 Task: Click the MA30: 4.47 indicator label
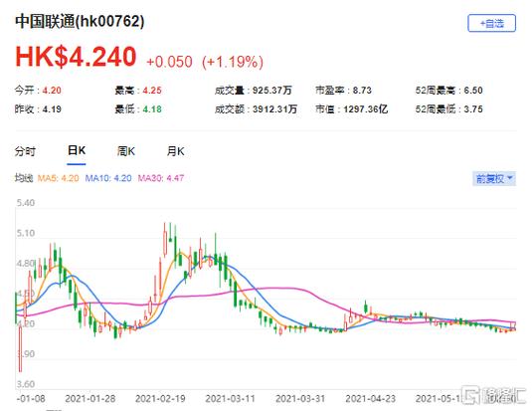click(161, 178)
